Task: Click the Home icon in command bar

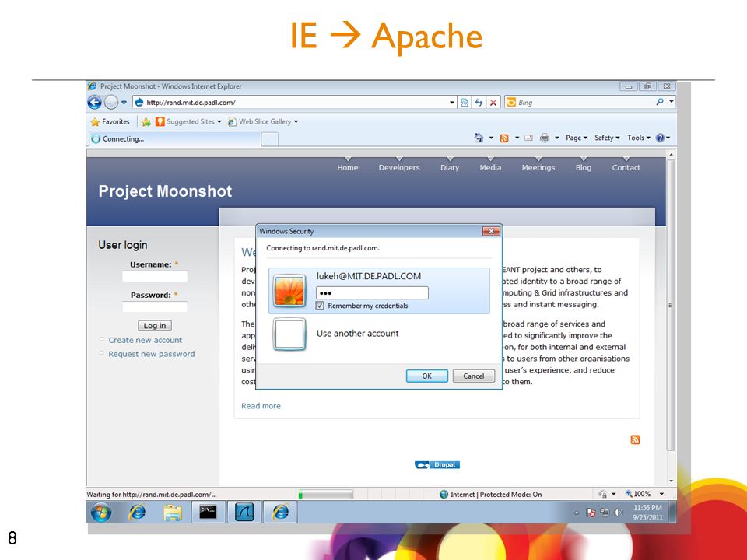Action: pos(479,138)
